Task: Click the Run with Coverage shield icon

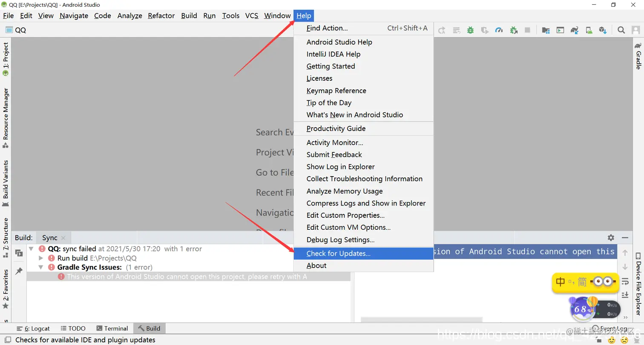Action: coord(485,30)
